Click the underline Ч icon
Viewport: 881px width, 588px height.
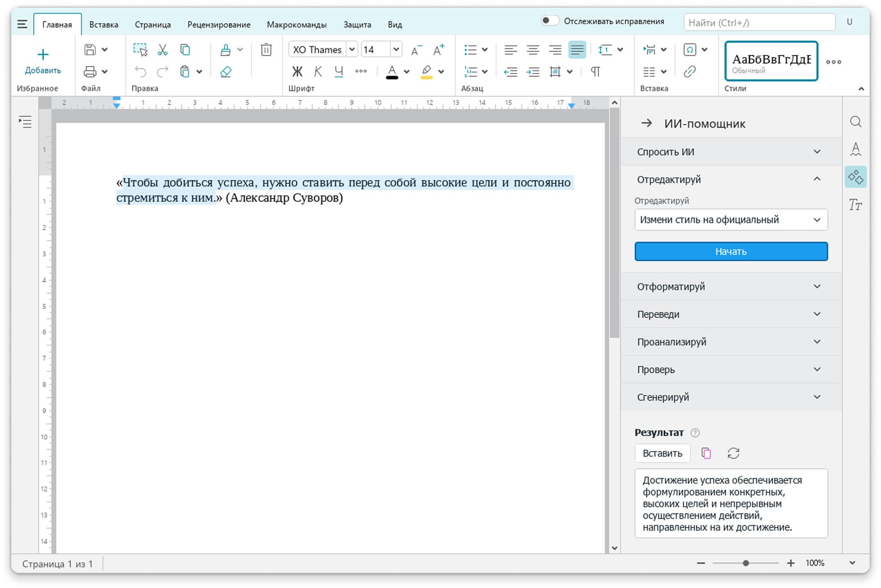coord(338,72)
